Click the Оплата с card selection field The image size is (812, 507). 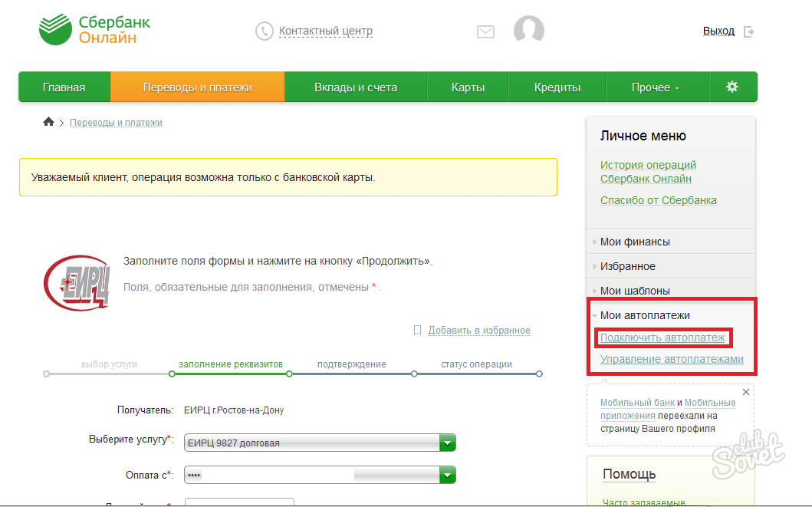click(x=320, y=475)
